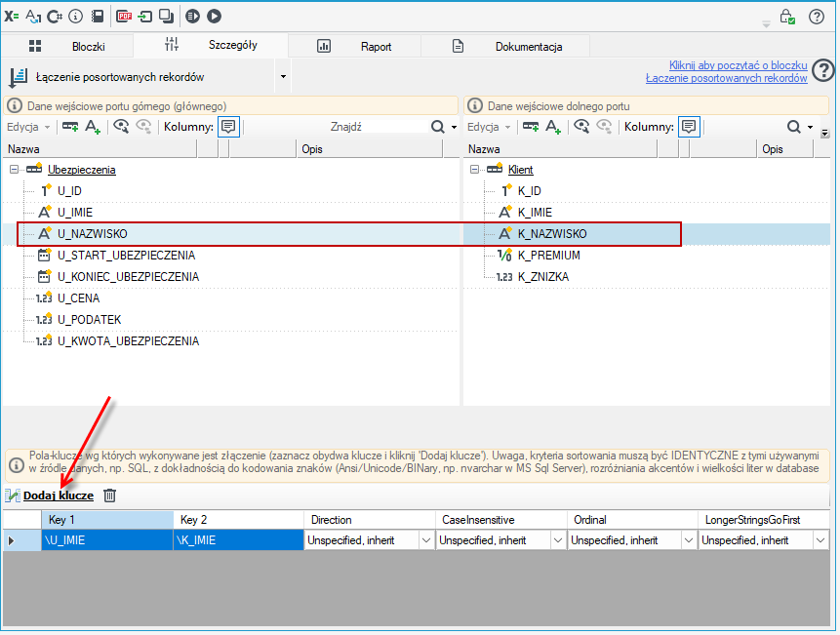The height and width of the screenshot is (635, 840).
Task: Click the PDF export icon
Action: pyautogui.click(x=124, y=17)
